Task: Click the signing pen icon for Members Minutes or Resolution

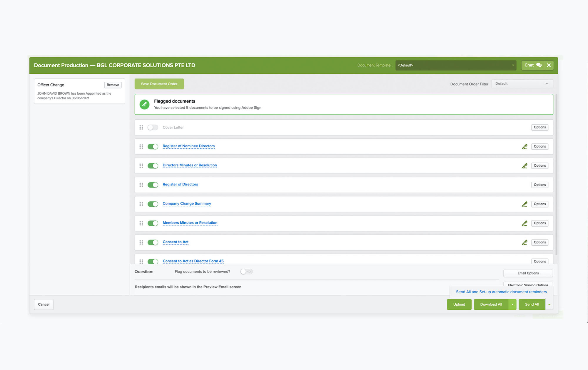Action: pos(524,223)
